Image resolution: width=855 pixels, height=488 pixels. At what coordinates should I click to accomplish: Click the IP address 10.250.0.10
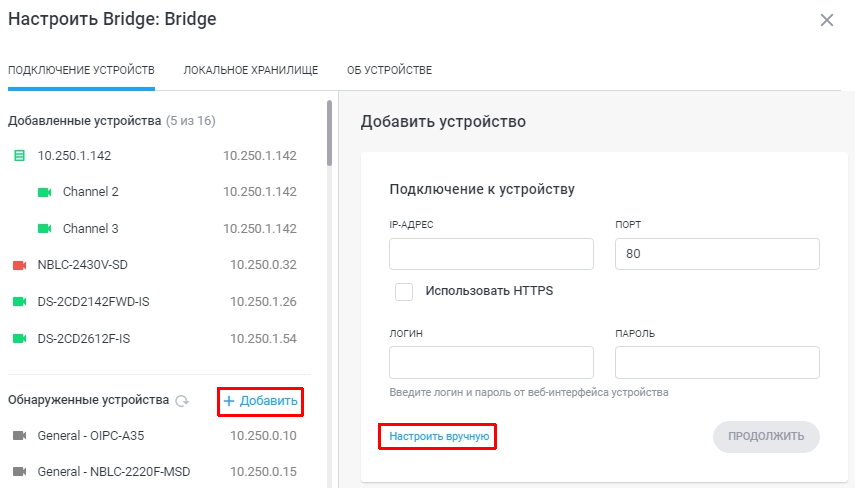(263, 436)
